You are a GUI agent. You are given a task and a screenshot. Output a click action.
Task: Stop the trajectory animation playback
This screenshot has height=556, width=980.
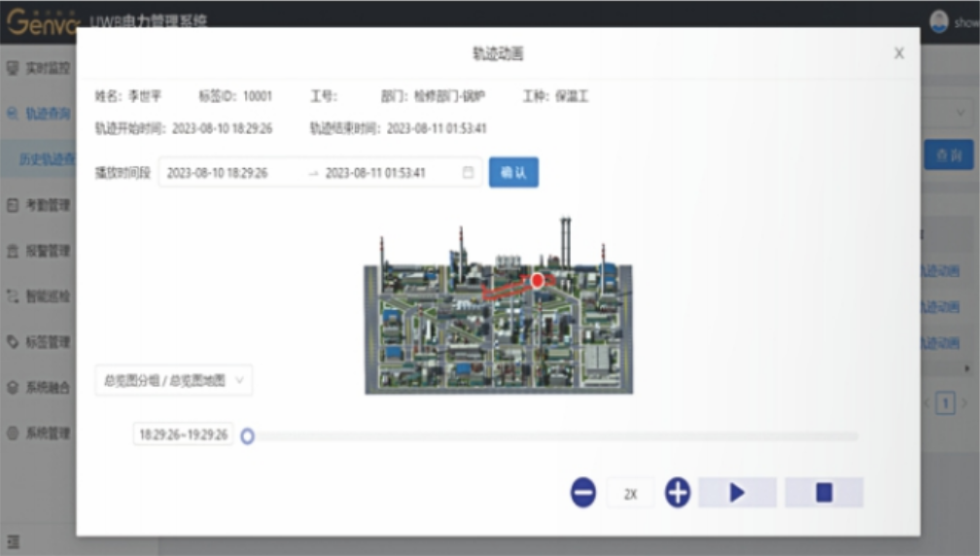coord(824,492)
